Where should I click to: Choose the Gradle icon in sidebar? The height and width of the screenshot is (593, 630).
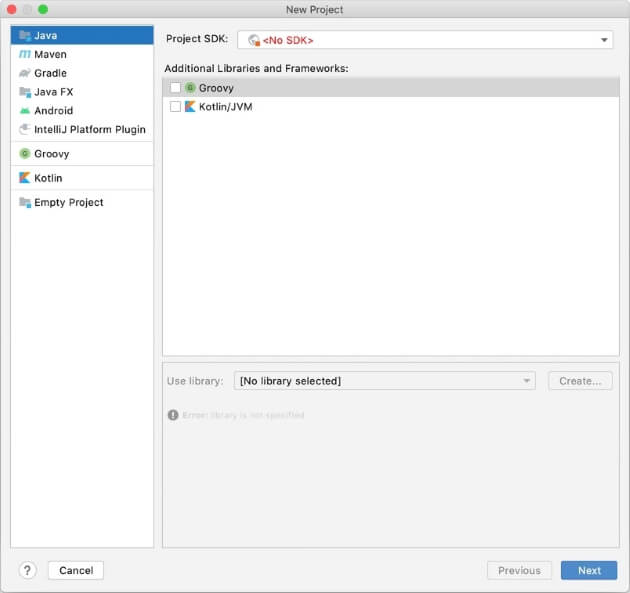pyautogui.click(x=25, y=73)
